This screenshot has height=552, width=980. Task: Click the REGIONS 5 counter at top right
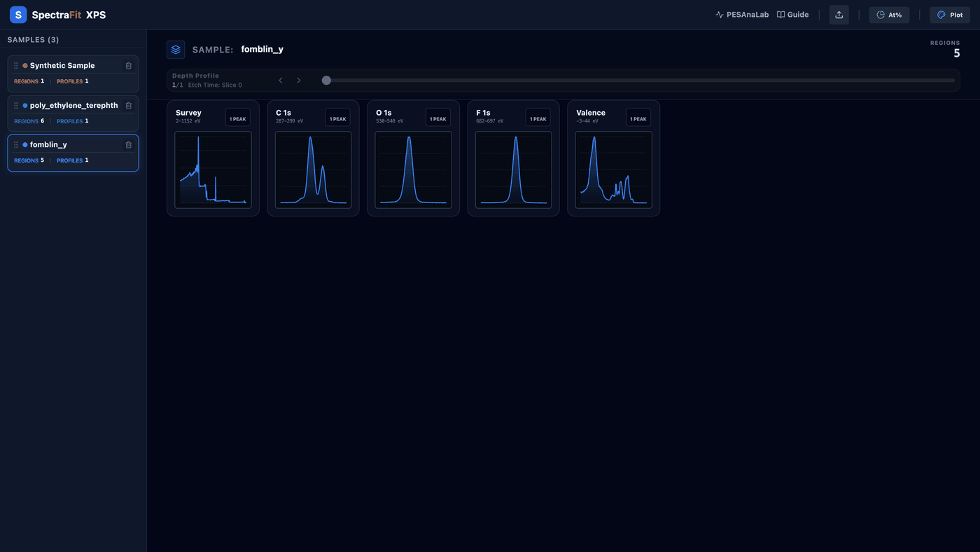(945, 49)
